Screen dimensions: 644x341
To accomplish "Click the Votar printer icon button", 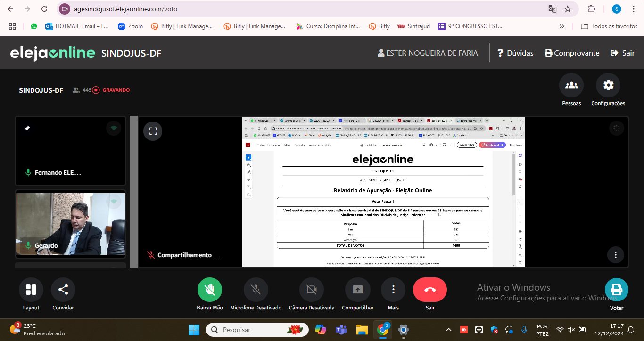I will tap(616, 290).
